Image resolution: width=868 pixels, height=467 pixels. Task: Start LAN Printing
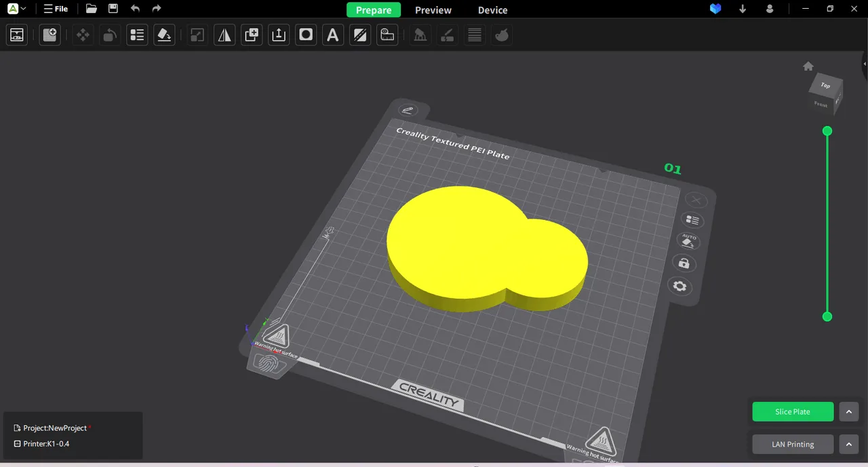pos(792,444)
